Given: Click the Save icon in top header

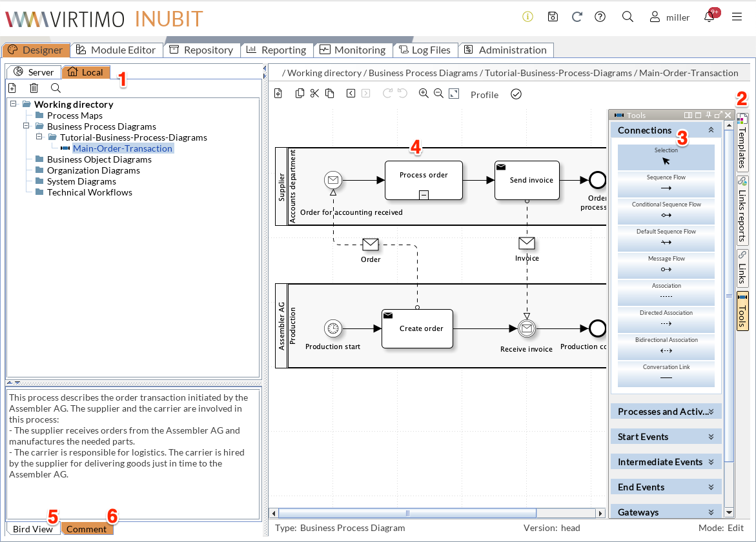Looking at the screenshot, I should tap(553, 17).
